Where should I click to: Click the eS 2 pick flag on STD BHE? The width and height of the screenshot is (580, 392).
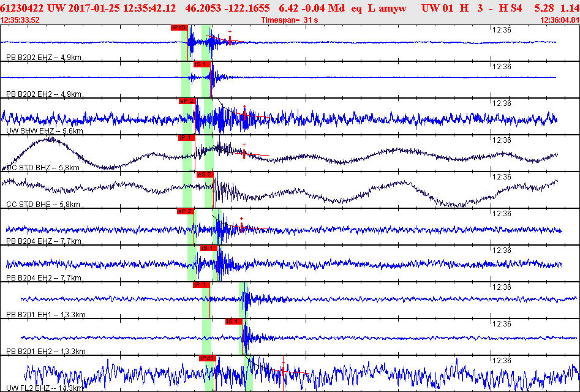(205, 175)
